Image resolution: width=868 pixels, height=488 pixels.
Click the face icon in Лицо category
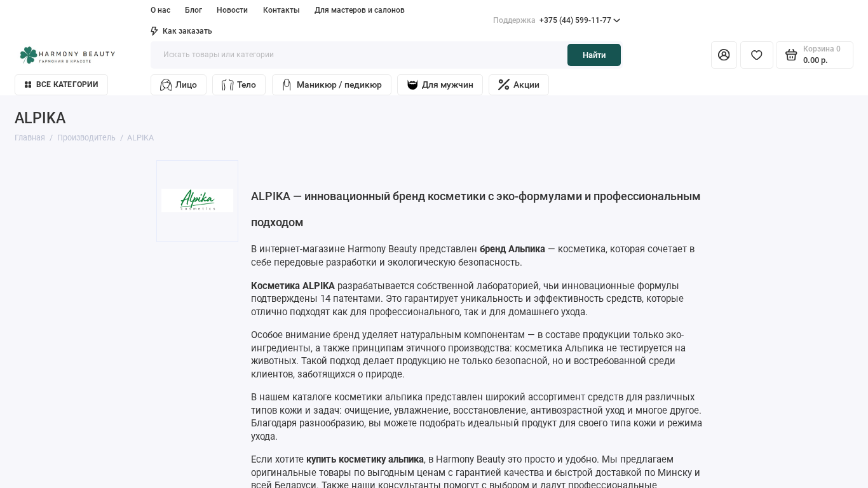pos(166,85)
